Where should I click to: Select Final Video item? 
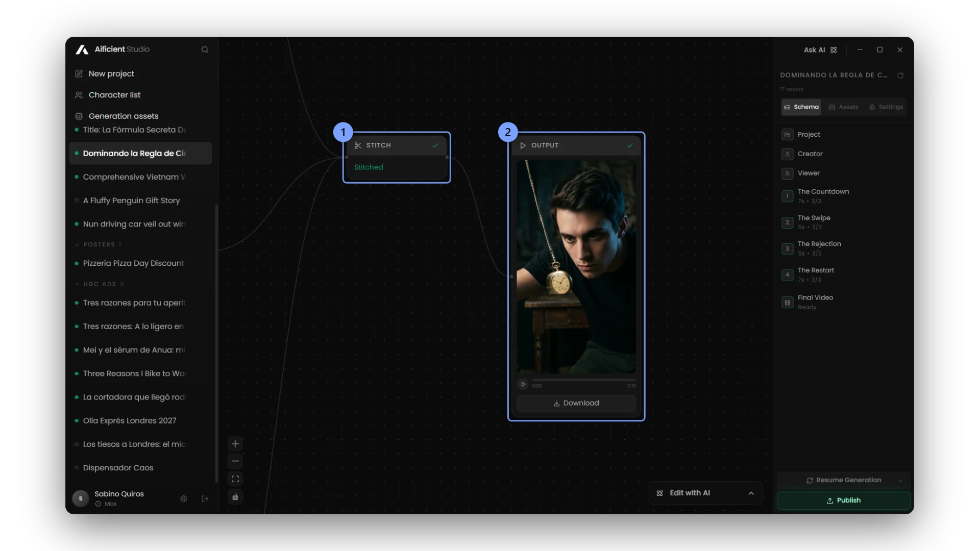(x=843, y=302)
